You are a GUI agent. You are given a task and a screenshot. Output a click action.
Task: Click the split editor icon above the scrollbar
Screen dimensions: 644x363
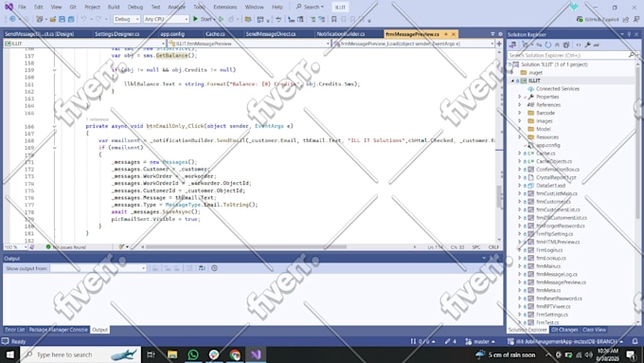tap(499, 44)
